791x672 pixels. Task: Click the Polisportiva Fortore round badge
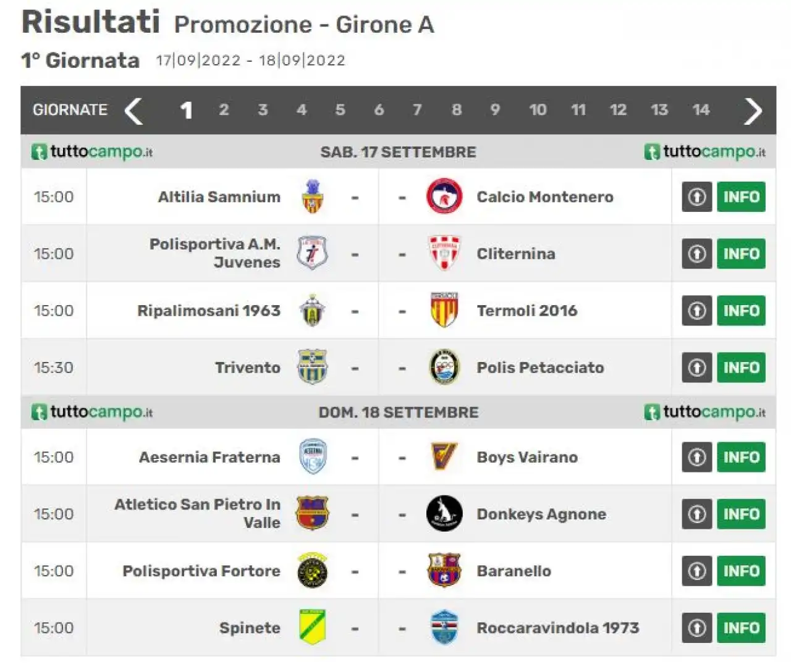[313, 571]
